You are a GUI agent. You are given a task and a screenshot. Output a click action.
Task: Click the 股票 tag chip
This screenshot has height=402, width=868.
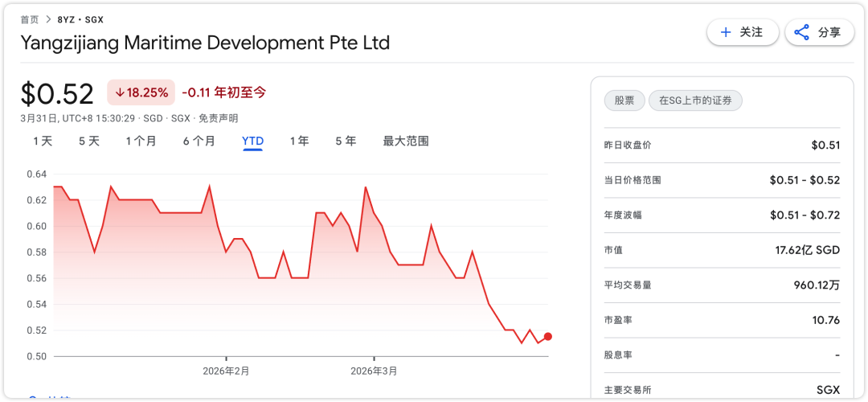tap(624, 100)
